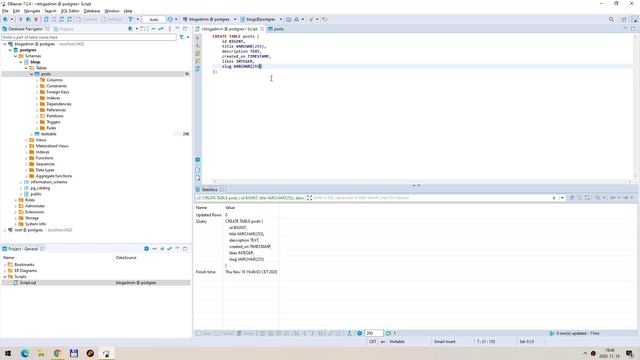This screenshot has width=640, height=360.
Task: Click the Smart Insert status bar entry
Action: [444, 342]
